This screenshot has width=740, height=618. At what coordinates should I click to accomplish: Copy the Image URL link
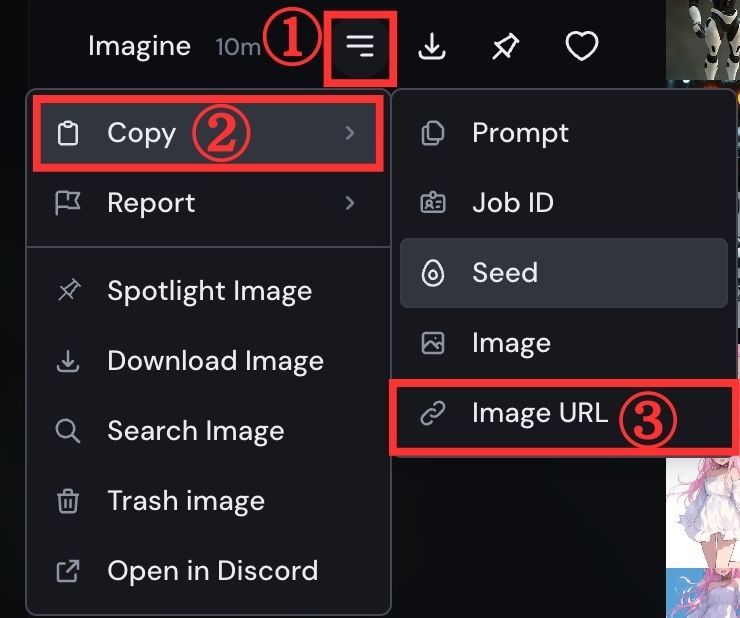(x=539, y=413)
